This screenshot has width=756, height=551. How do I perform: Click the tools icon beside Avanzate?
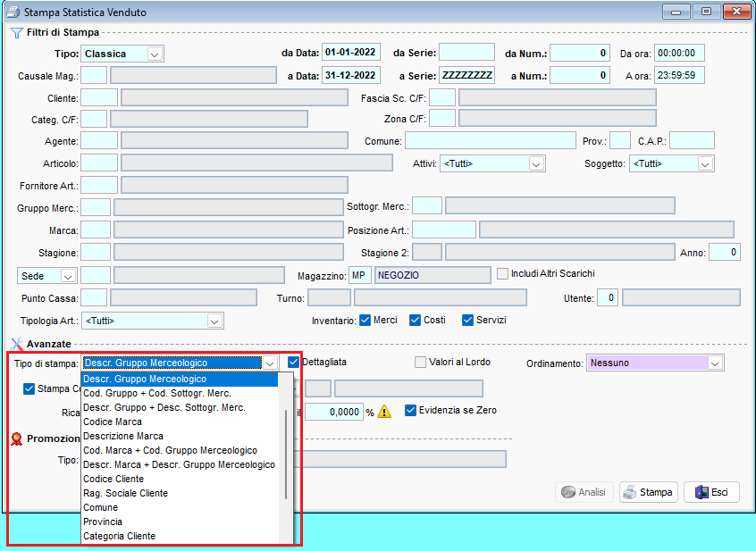tap(16, 344)
